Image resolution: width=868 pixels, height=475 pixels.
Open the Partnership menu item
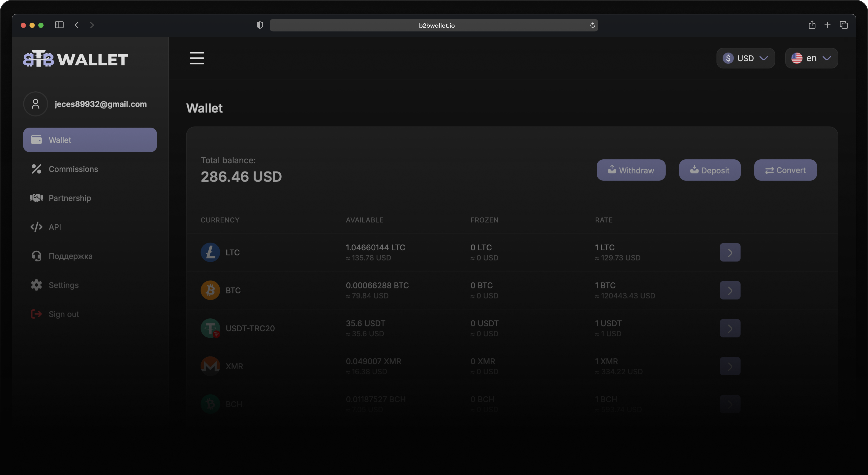coord(70,198)
